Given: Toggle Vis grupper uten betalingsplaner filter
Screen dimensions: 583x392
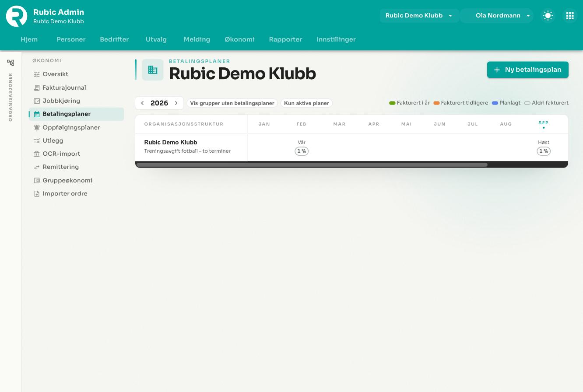Looking at the screenshot, I should tap(232, 103).
